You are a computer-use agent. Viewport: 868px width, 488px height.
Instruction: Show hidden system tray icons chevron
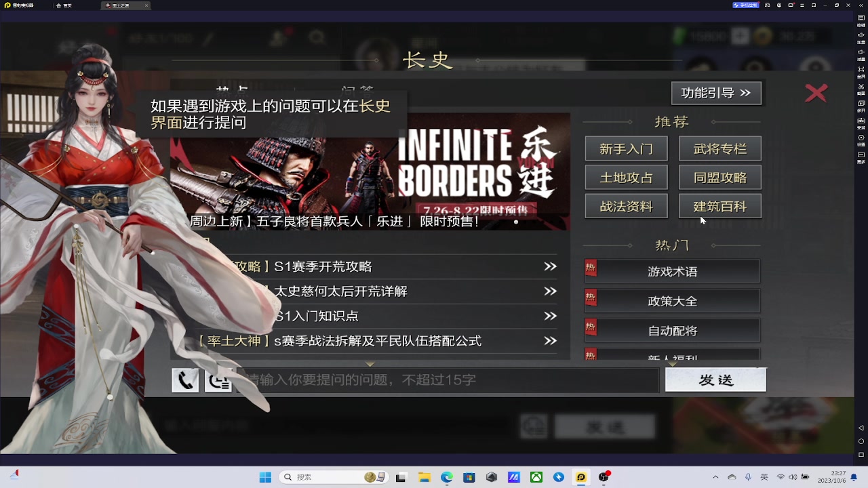coord(715,477)
